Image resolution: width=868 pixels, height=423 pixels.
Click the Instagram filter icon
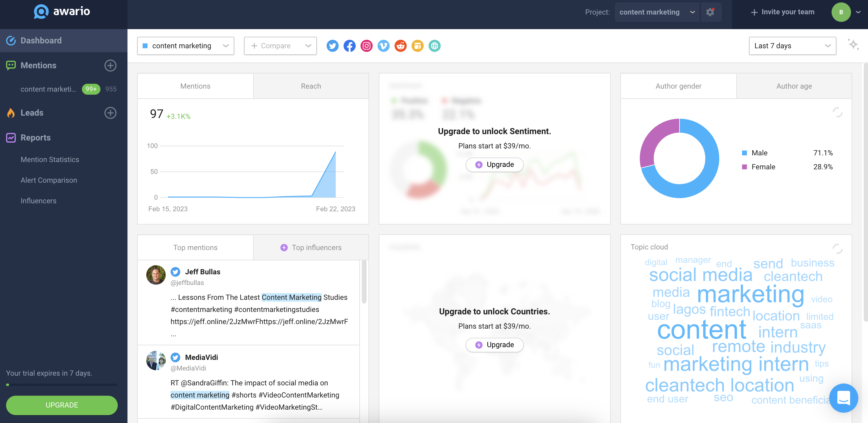coord(366,46)
